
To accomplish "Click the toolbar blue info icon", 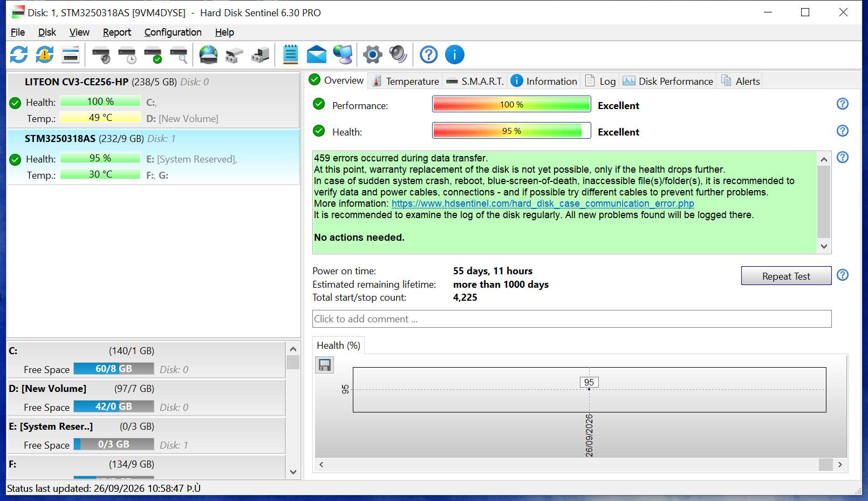I will (455, 55).
